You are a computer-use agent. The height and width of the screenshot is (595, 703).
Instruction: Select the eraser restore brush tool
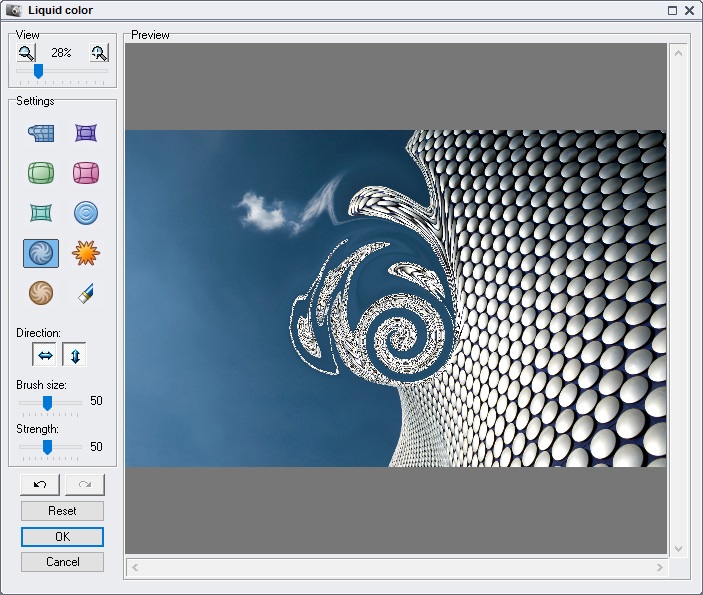coord(86,293)
